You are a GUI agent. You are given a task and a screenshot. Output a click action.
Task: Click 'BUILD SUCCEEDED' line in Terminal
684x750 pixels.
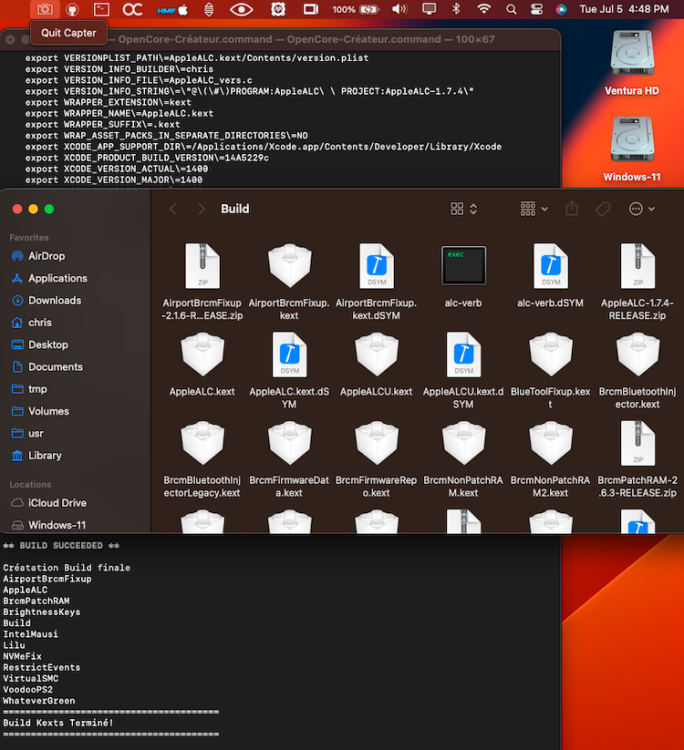click(61, 545)
